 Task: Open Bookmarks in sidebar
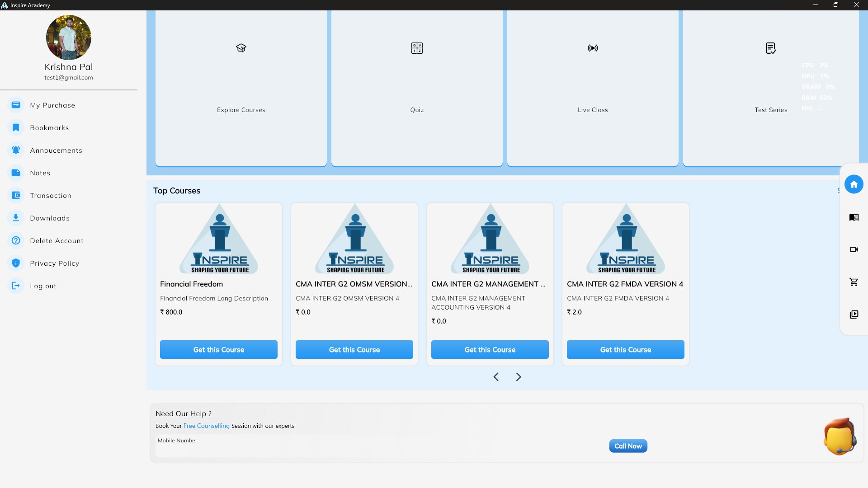[49, 128]
